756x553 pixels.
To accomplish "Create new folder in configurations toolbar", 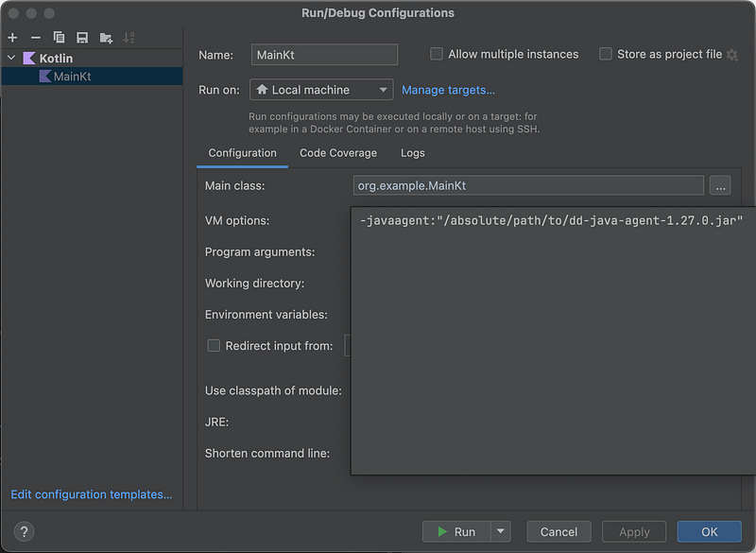I will [x=106, y=38].
